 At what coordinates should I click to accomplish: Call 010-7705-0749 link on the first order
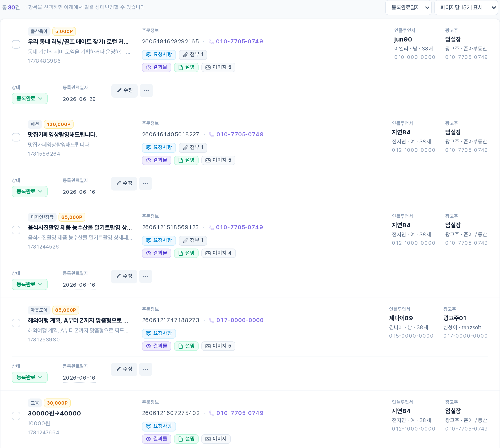coord(236,41)
